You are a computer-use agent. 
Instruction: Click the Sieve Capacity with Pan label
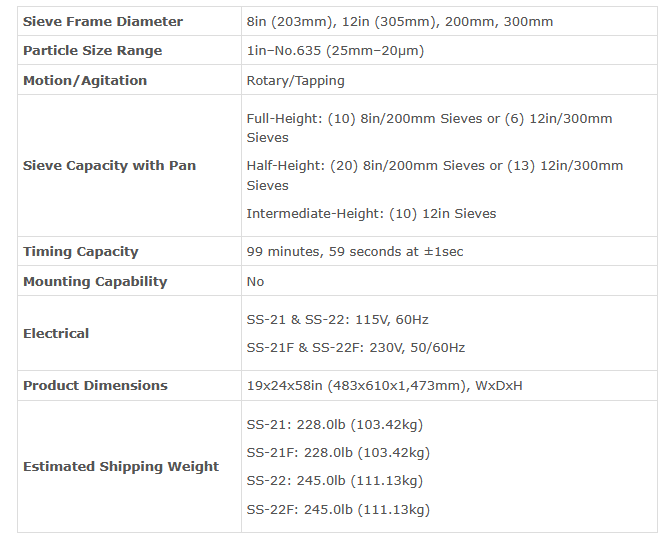pyautogui.click(x=109, y=165)
